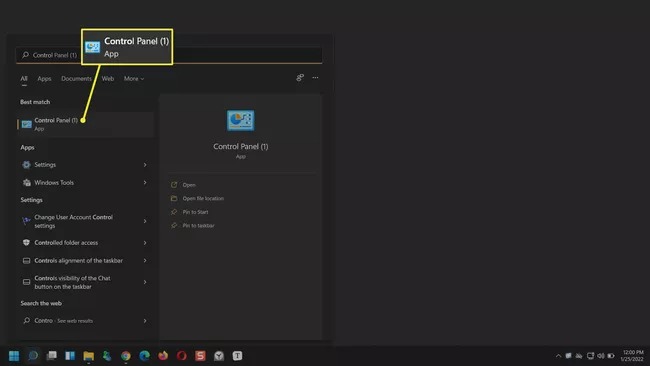Open the Windows Start menu

tap(14, 356)
